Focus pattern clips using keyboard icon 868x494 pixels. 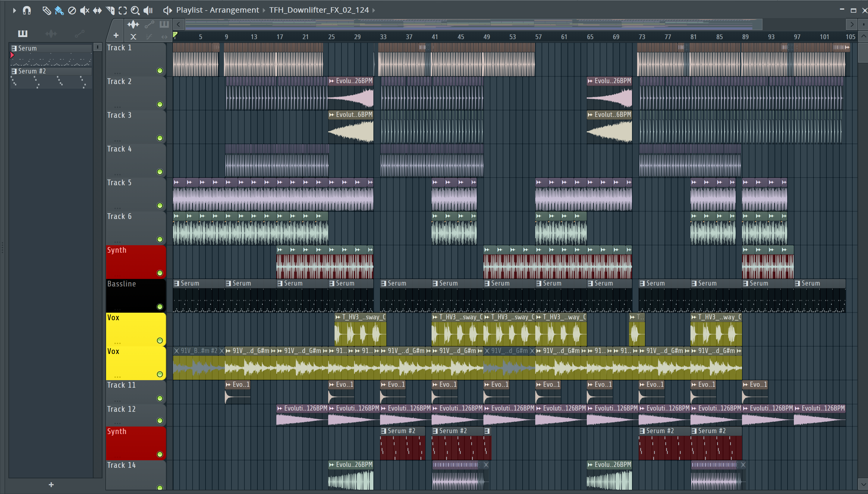click(x=164, y=24)
